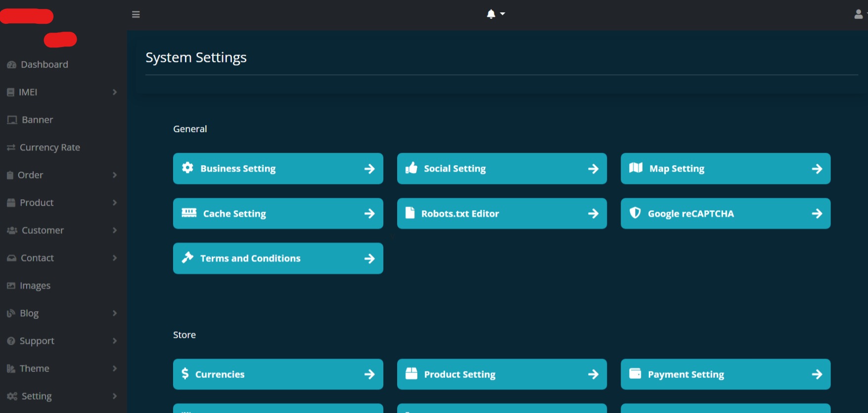Screen dimensions: 868x413
Task: Click the shield icon on Google reCAPTCHA
Action: pos(635,213)
